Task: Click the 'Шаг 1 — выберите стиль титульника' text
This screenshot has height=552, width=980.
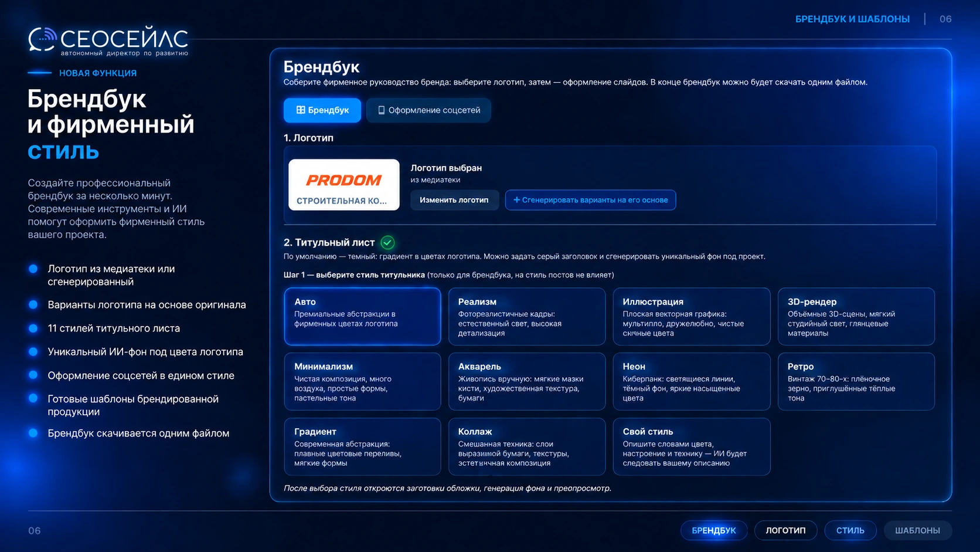Action: [354, 275]
